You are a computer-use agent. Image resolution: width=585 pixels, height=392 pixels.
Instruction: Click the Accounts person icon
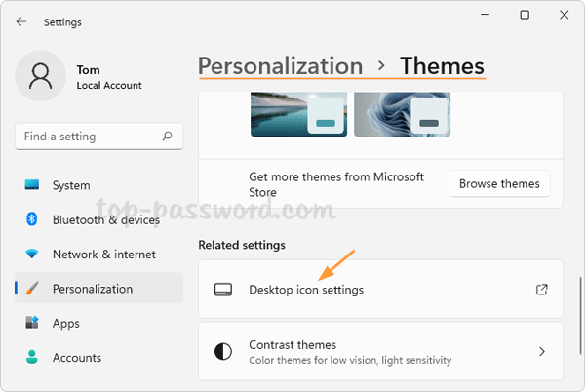[x=32, y=357]
